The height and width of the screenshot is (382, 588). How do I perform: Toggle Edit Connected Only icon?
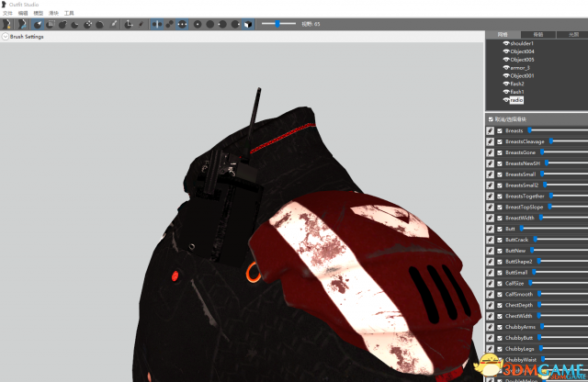[169, 25]
